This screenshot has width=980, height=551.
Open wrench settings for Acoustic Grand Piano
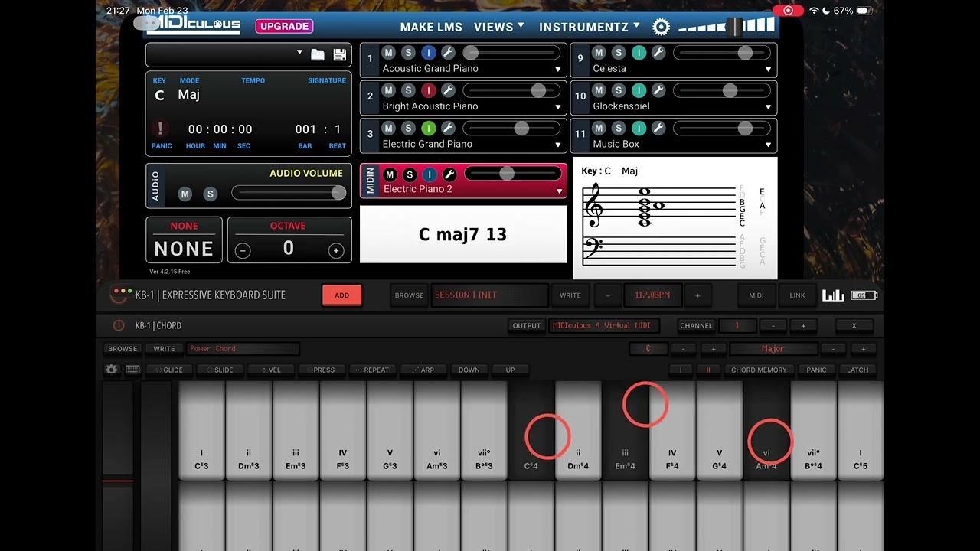[449, 53]
